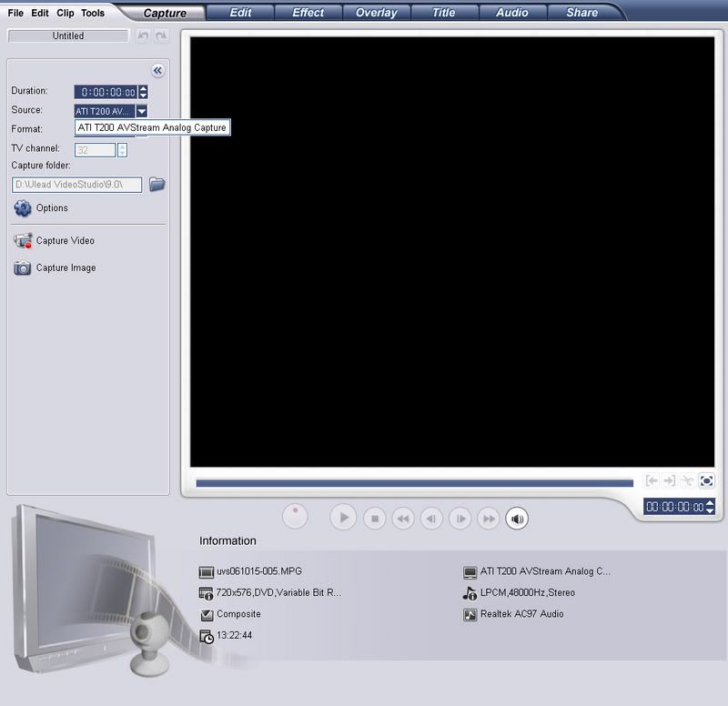Viewport: 728px width, 706px height.
Task: Click the red Record button
Action: [x=295, y=516]
